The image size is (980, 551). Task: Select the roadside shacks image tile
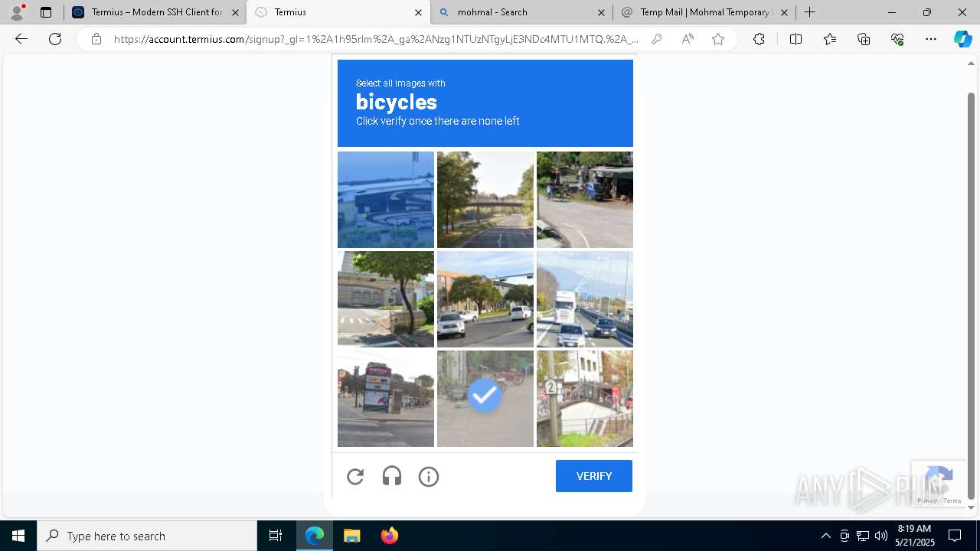[x=585, y=200]
